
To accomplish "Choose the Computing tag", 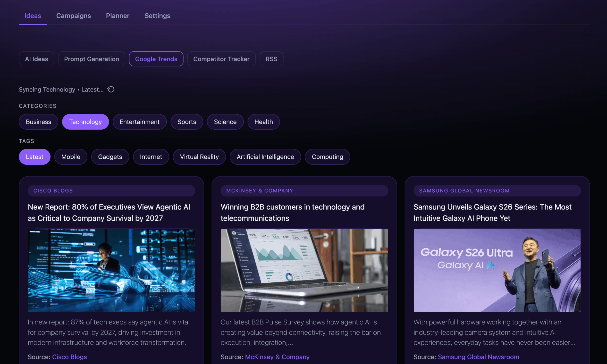I will pos(327,157).
